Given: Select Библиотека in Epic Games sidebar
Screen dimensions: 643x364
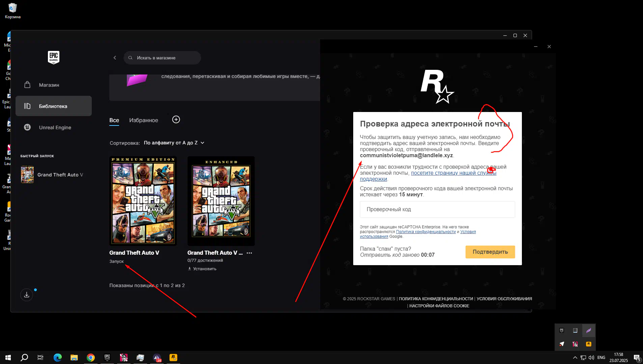Looking at the screenshot, I should [x=53, y=106].
